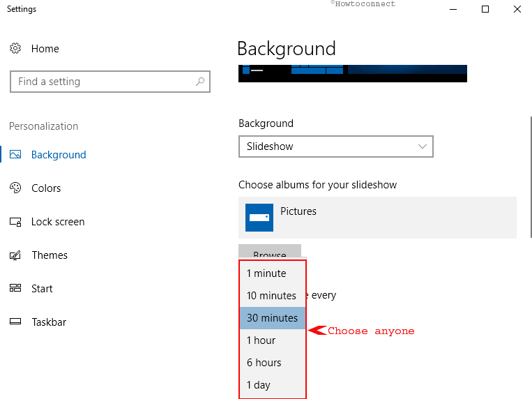Image resolution: width=532 pixels, height=399 pixels.
Task: Open Taskbar settings page
Action: point(49,322)
